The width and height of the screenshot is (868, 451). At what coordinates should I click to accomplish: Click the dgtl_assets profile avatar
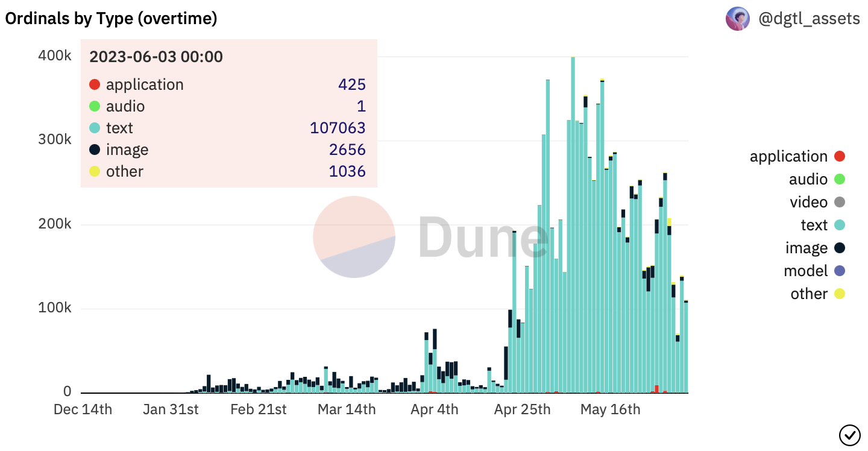point(738,19)
